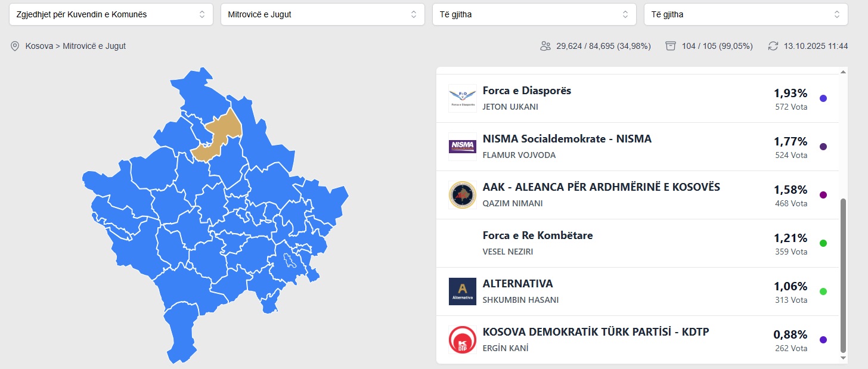Click the ALTERNATIVA party logo
The height and width of the screenshot is (369, 868).
point(463,292)
